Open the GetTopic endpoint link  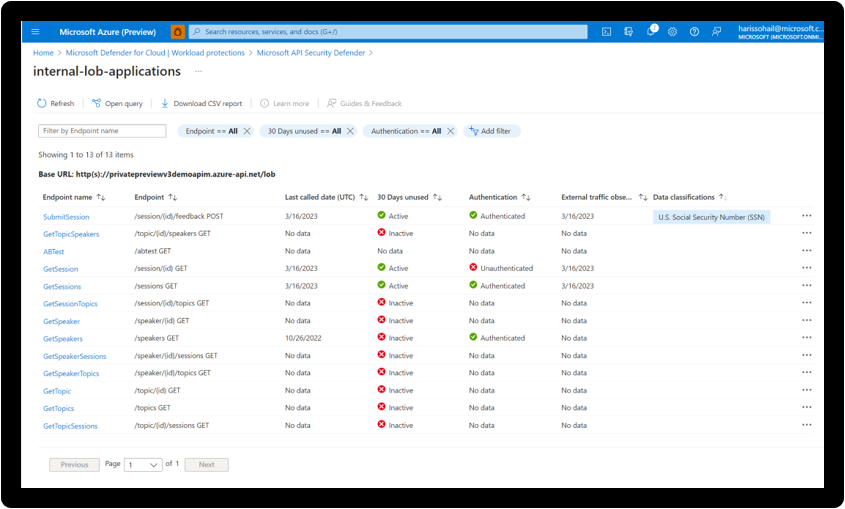[57, 391]
